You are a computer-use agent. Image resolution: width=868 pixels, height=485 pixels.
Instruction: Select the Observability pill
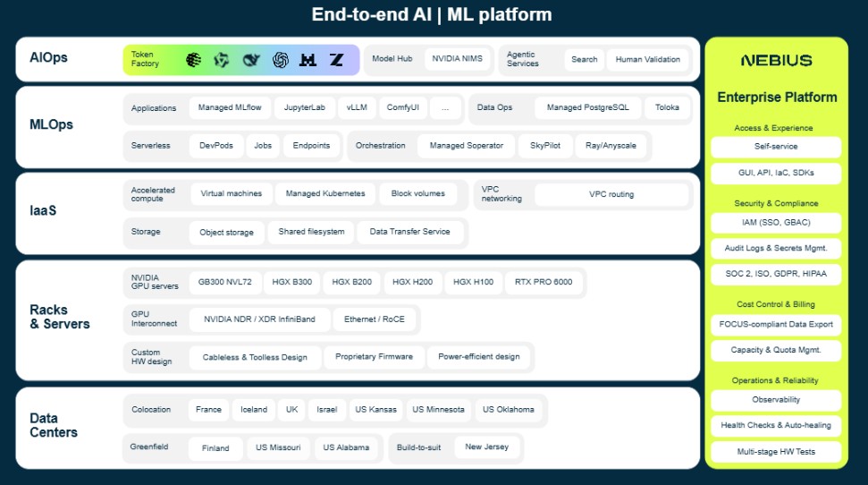[x=776, y=400]
